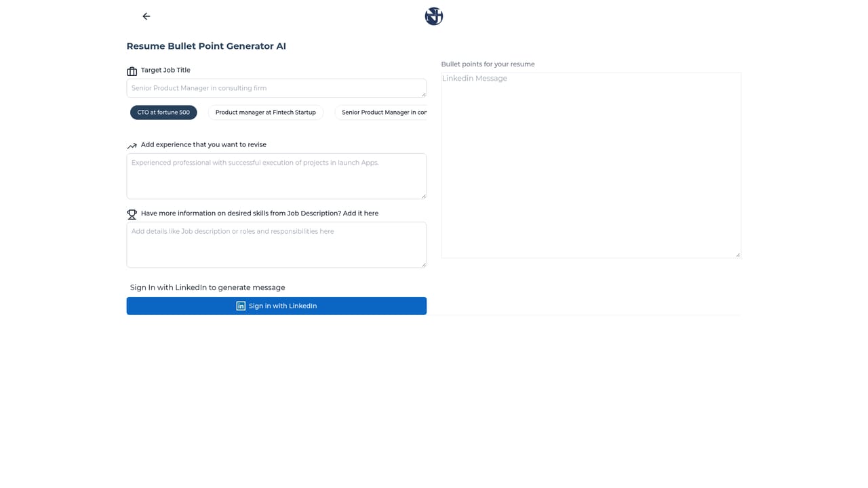Click the resize handle of the job description area

point(423,264)
